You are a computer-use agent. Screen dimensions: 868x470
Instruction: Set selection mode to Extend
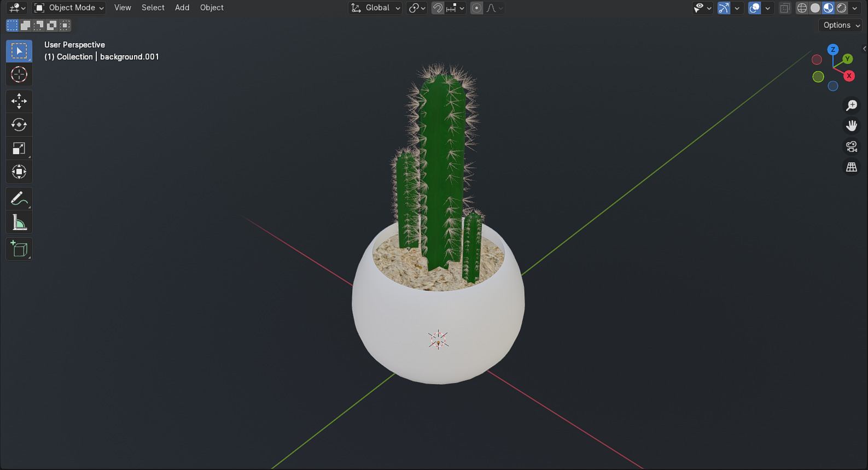tap(25, 25)
